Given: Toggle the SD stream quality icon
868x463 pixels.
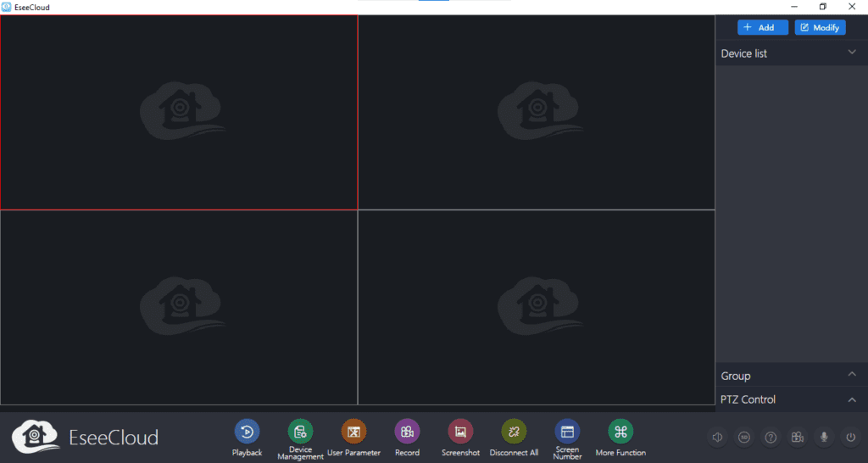Looking at the screenshot, I should [743, 438].
